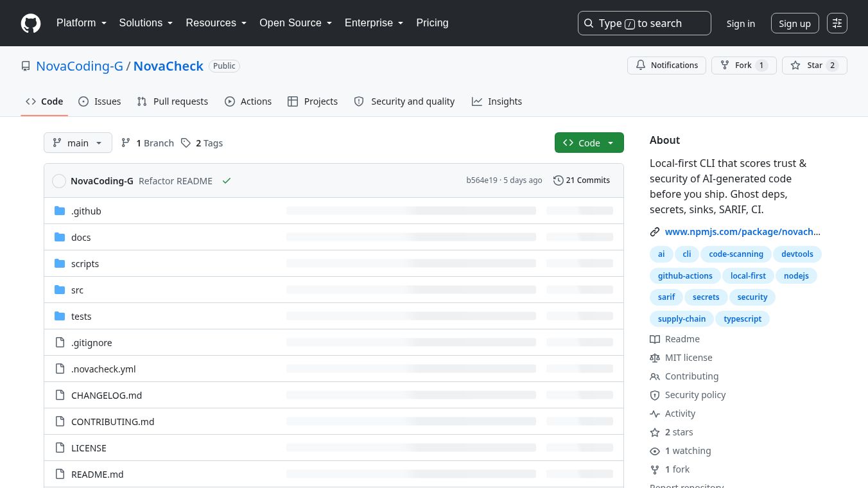The width and height of the screenshot is (868, 488).
Task: Expand the Open Source menu
Action: pyautogui.click(x=296, y=23)
